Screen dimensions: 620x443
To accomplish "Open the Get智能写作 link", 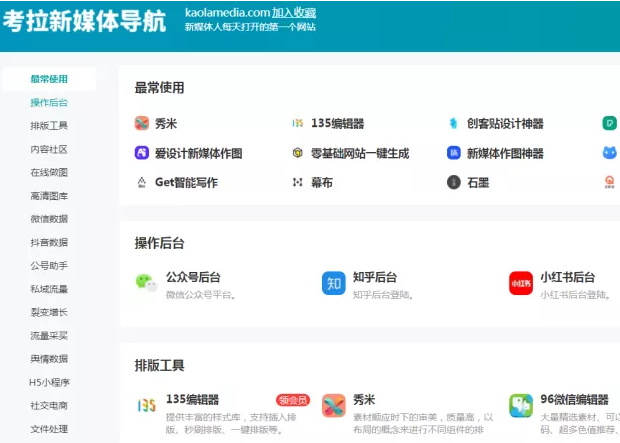I will pos(186,182).
